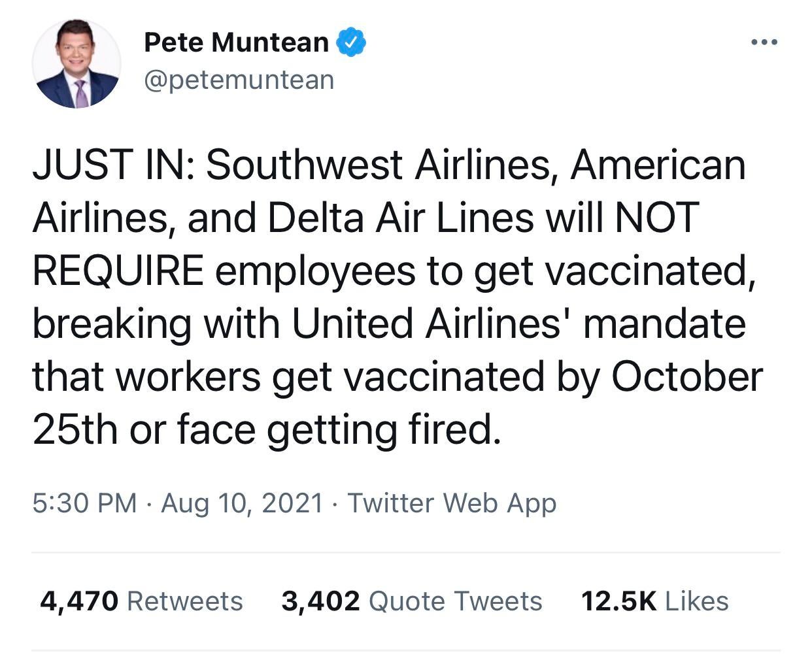The height and width of the screenshot is (664, 812).
Task: Open the "Twitter Web App" source link
Action: pyautogui.click(x=452, y=503)
